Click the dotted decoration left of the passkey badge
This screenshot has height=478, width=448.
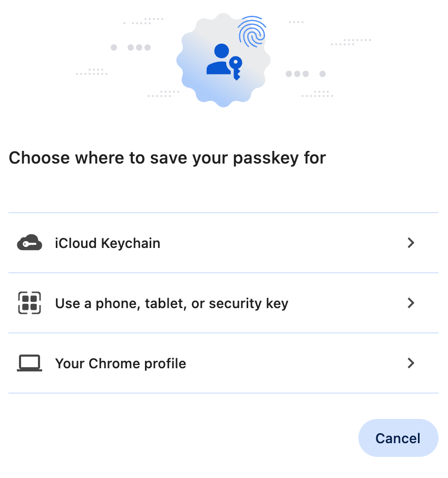[131, 47]
